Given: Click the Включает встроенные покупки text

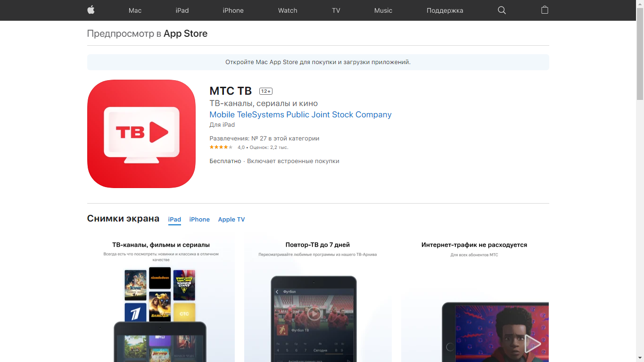Looking at the screenshot, I should (293, 161).
